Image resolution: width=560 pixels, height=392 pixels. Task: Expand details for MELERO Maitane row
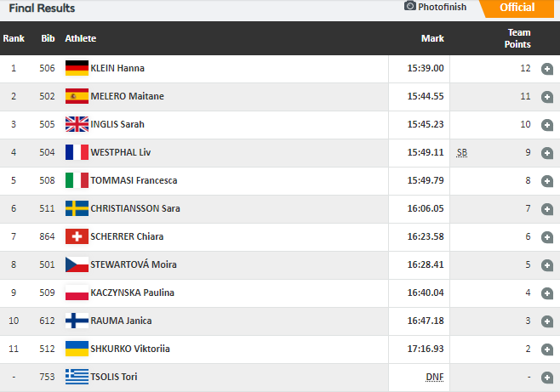click(546, 97)
